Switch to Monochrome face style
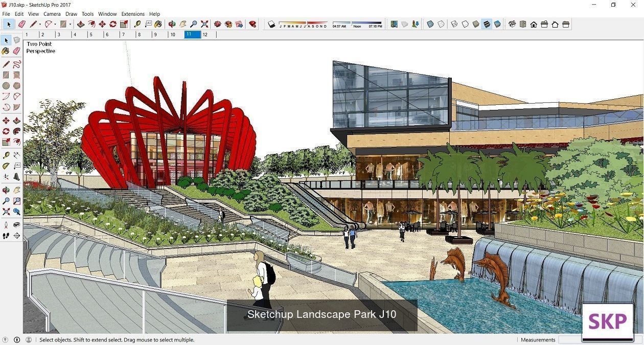 click(x=497, y=24)
